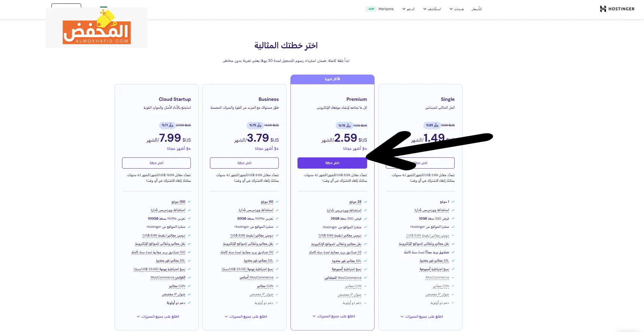Viewport: 644px width, 332px height.
Task: Expand all features under the Premium plan
Action: click(334, 316)
